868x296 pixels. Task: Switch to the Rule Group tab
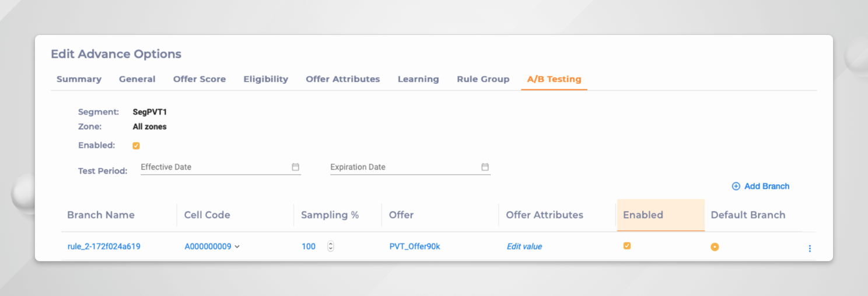click(483, 79)
